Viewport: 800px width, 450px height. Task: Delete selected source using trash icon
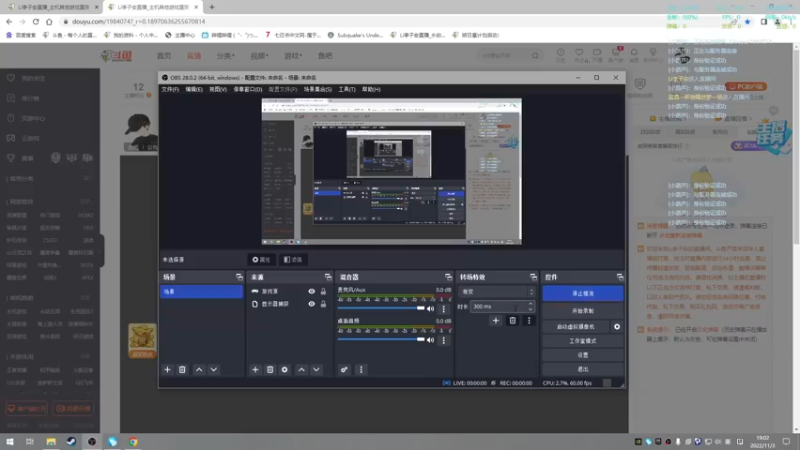[x=270, y=369]
